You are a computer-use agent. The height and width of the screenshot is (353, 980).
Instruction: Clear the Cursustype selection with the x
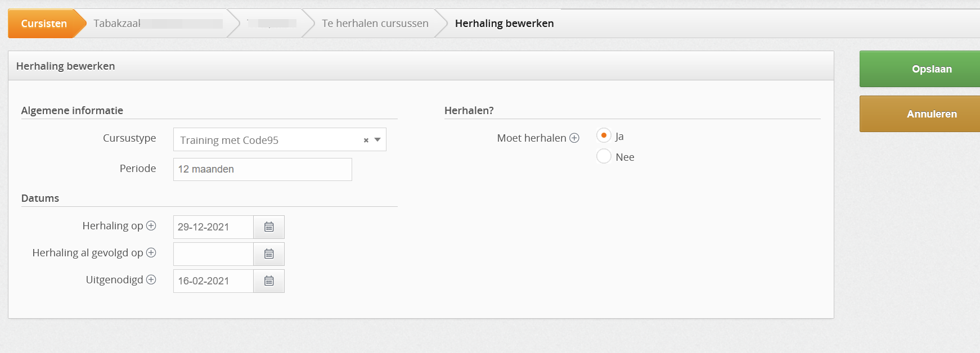tap(366, 141)
